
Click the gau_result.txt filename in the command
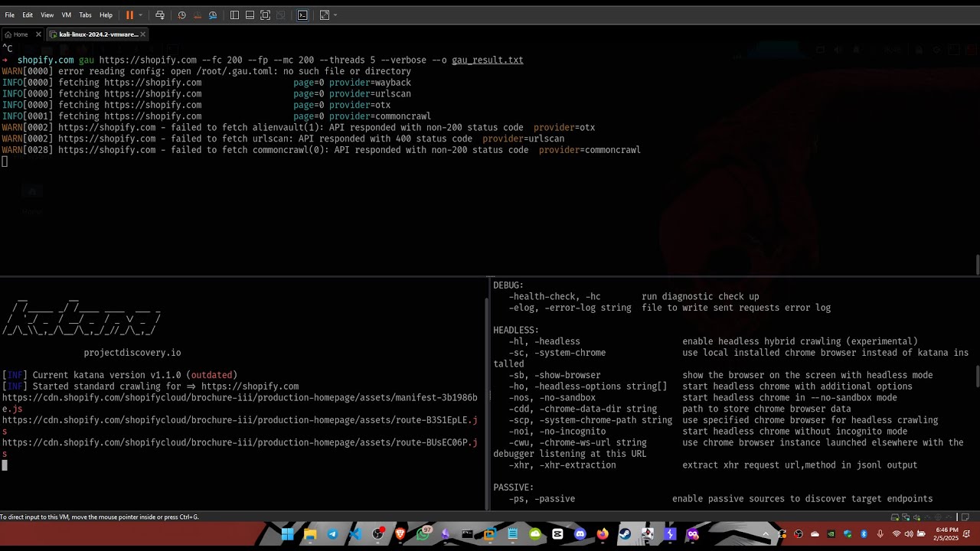[488, 60]
